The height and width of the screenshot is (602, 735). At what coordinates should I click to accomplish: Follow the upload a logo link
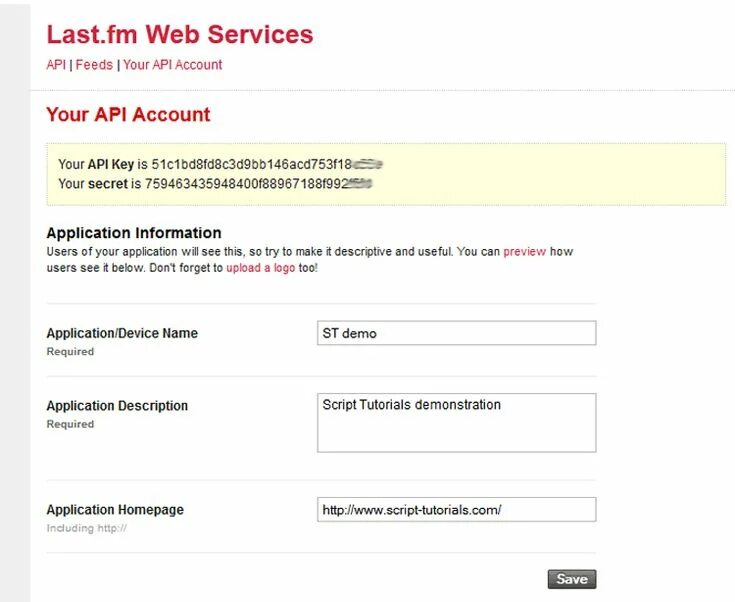coord(260,269)
